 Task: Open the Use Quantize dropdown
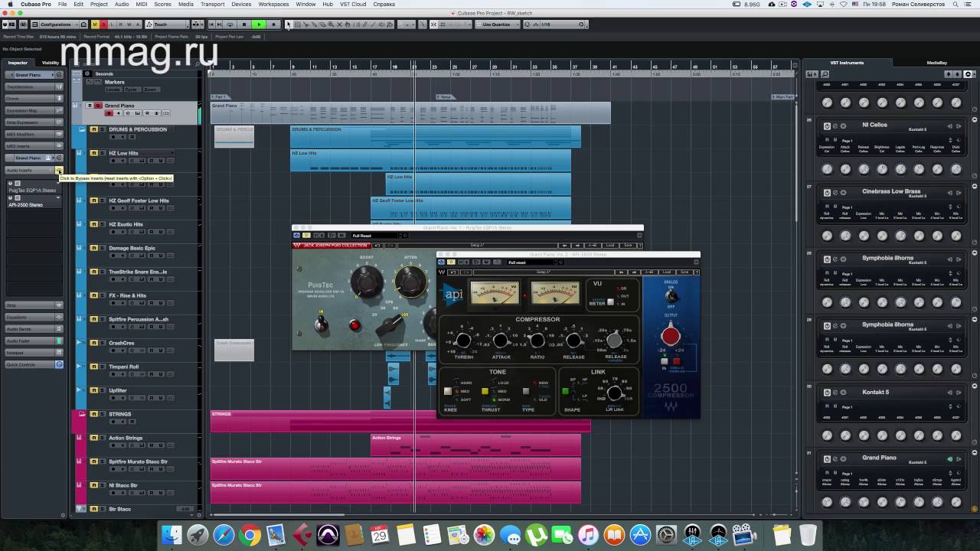click(498, 24)
